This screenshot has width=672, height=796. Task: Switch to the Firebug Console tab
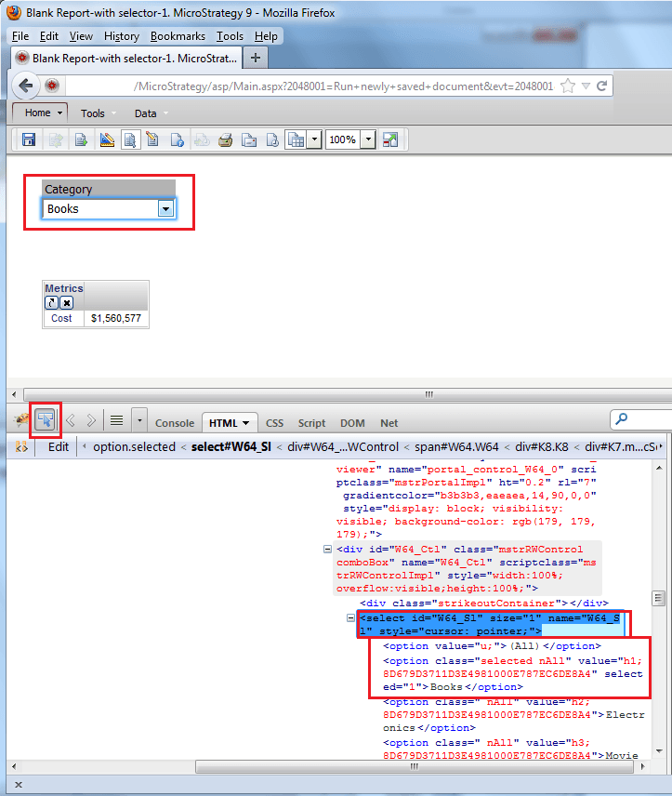point(175,423)
